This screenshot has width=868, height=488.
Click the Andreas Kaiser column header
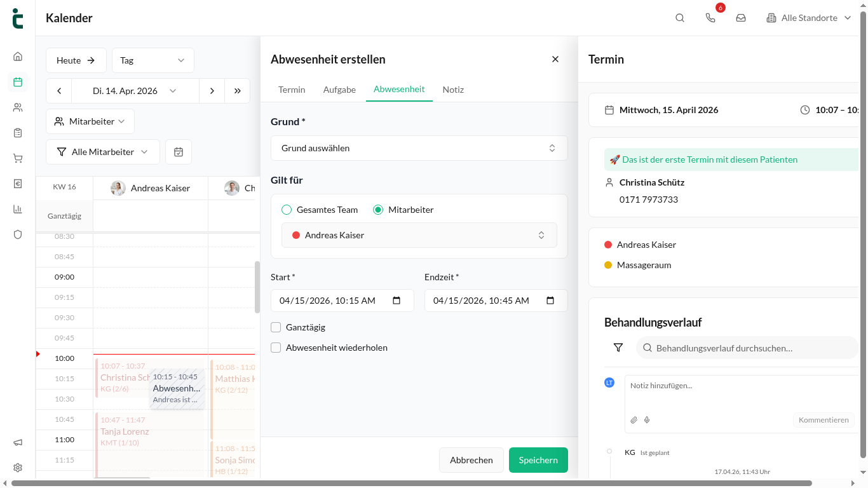[151, 188]
